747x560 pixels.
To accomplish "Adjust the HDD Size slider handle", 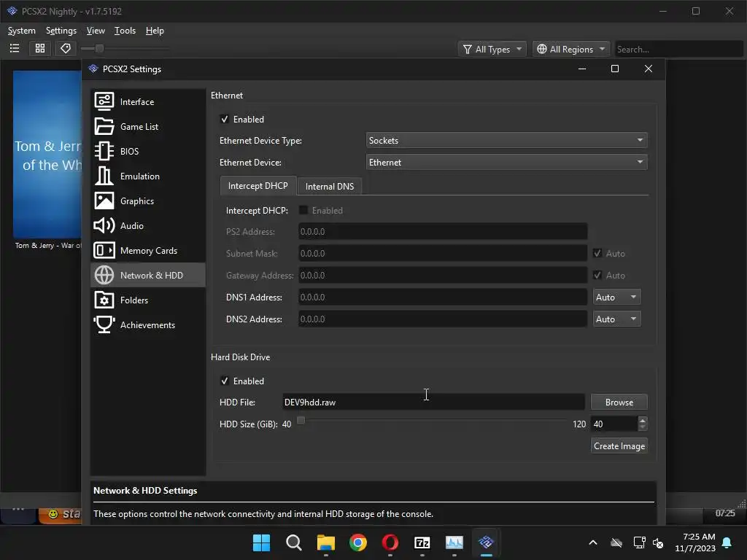I will click(x=301, y=421).
